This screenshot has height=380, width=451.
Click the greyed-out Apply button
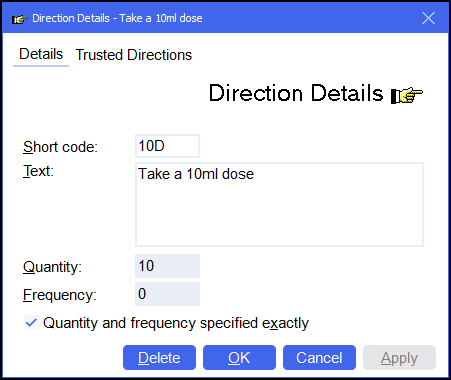click(x=399, y=358)
